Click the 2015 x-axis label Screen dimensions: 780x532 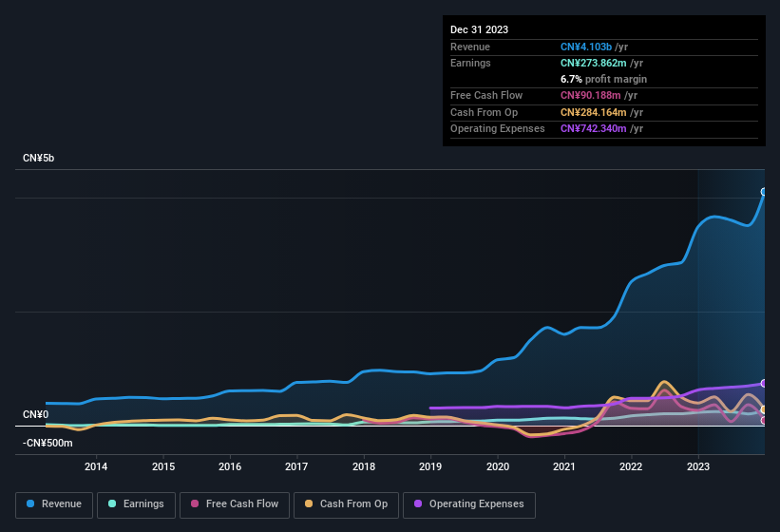(x=163, y=466)
